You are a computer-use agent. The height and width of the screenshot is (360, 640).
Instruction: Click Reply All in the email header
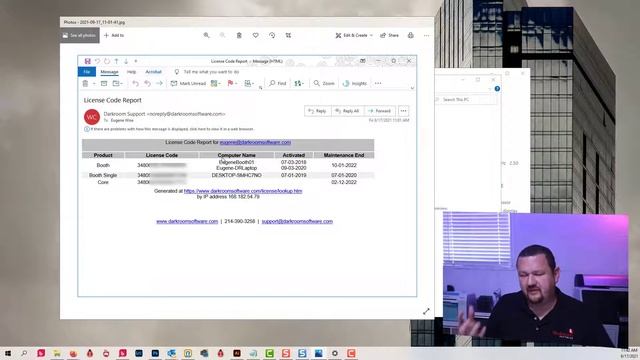point(347,111)
